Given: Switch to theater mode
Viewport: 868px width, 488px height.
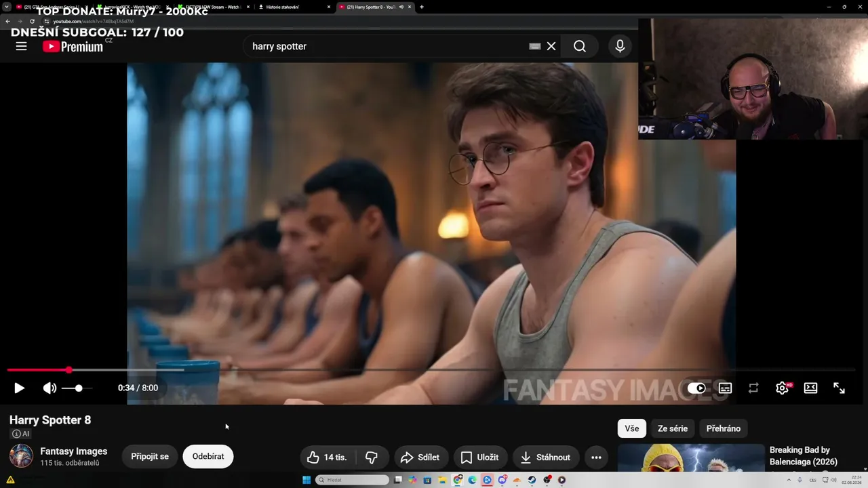Looking at the screenshot, I should [x=810, y=388].
